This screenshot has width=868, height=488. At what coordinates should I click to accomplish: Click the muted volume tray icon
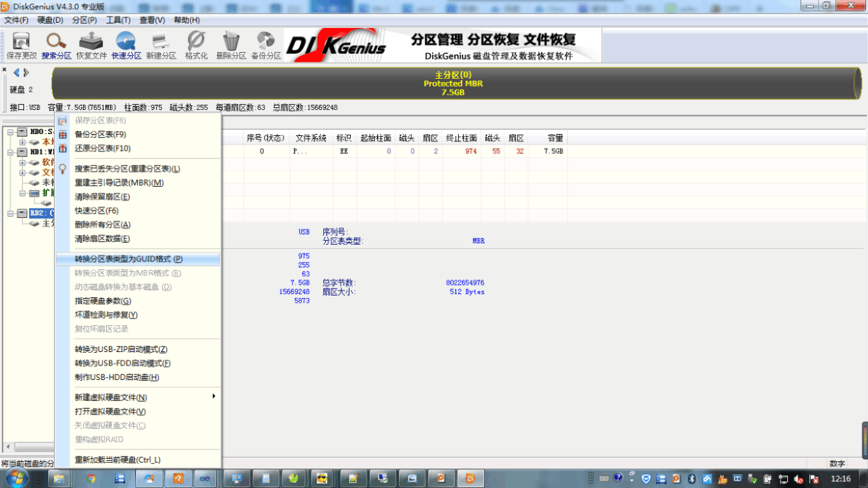click(798, 479)
